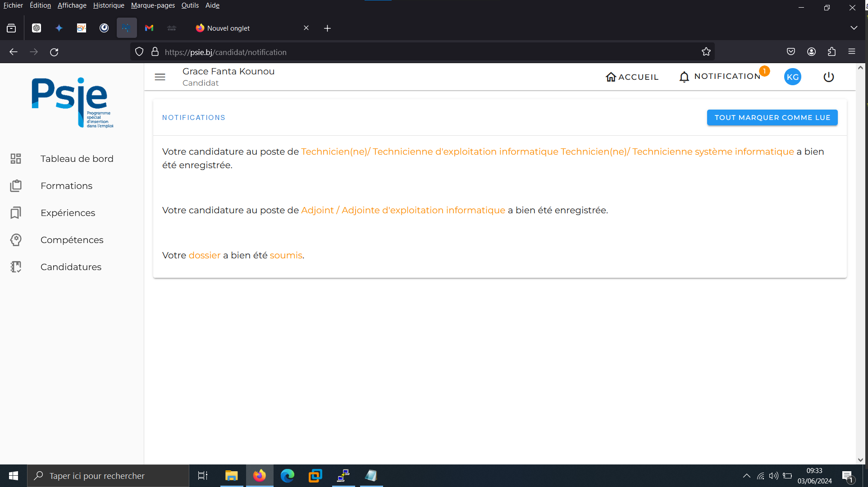Open the notification bell icon
The height and width of the screenshot is (487, 868).
(x=684, y=77)
